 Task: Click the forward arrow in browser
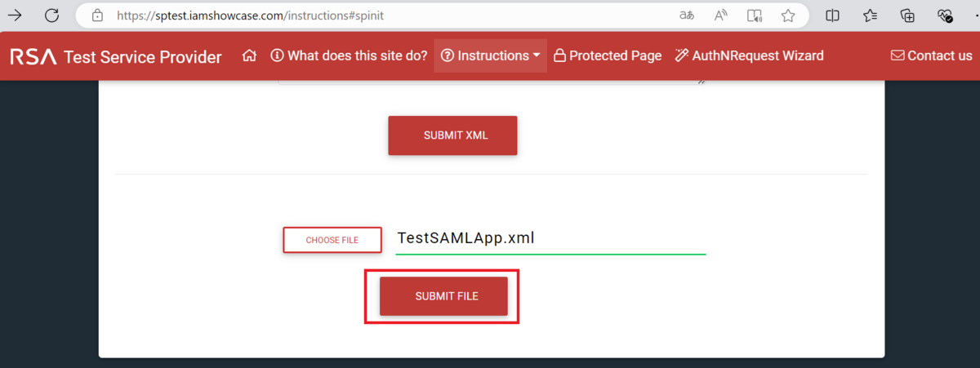[x=14, y=15]
